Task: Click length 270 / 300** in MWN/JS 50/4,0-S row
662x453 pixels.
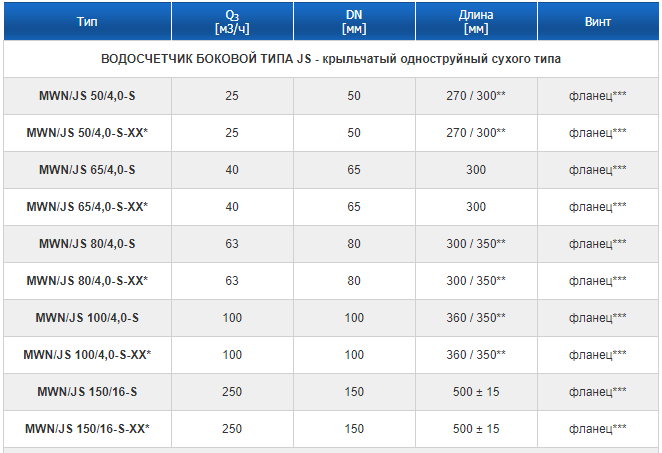Action: pyautogui.click(x=476, y=96)
